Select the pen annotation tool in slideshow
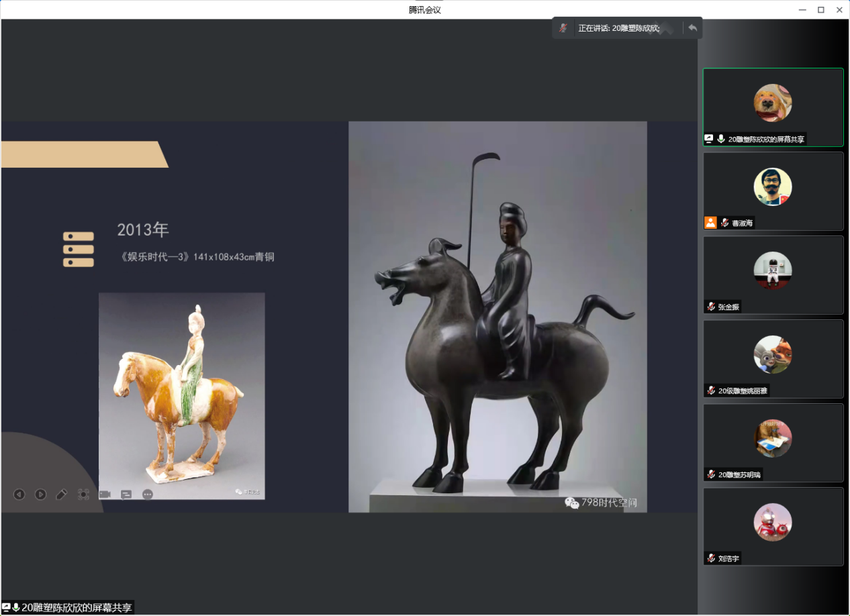 tap(62, 495)
